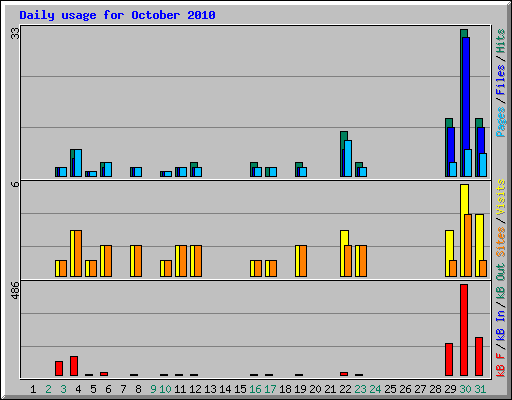Select day 31 on the x-axis
512x400 pixels.
click(480, 389)
